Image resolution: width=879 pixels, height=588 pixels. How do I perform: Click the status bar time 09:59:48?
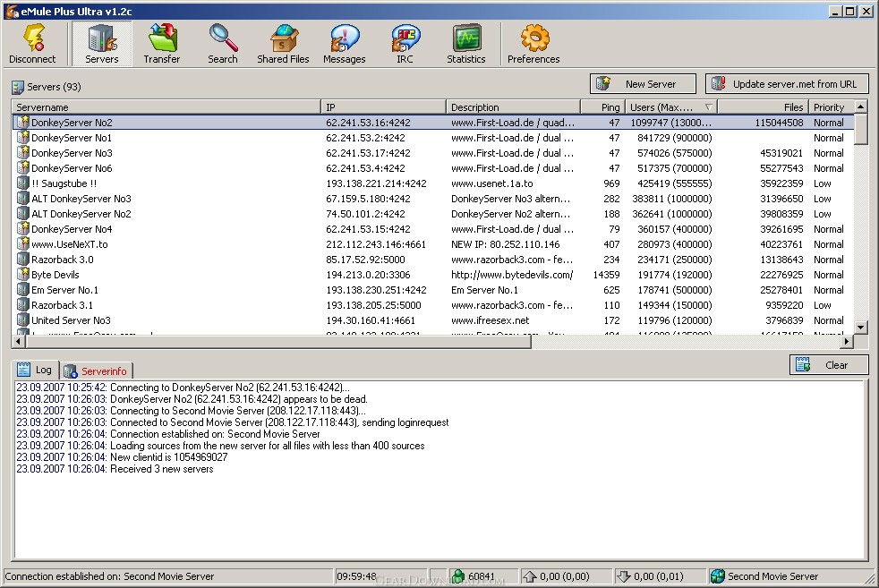356,576
